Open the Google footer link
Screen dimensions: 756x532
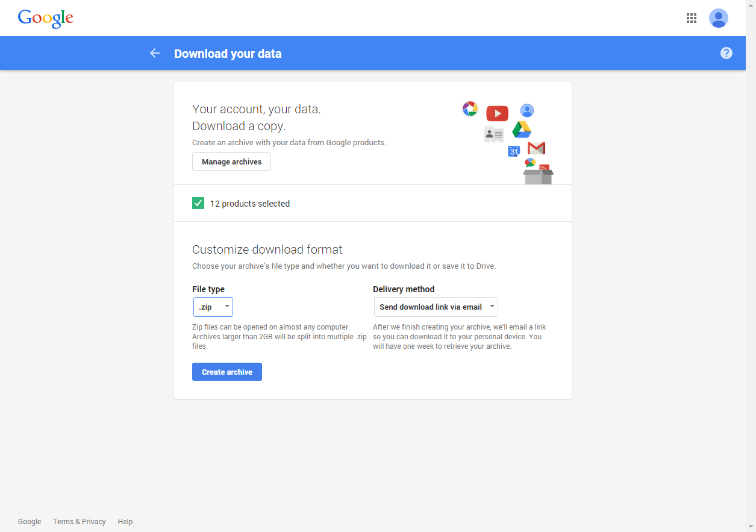click(x=30, y=522)
